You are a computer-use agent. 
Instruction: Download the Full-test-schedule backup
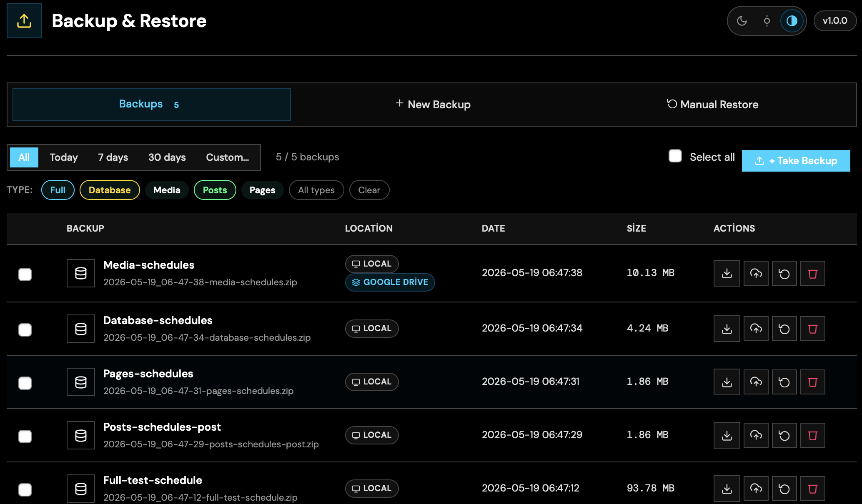[x=727, y=489]
